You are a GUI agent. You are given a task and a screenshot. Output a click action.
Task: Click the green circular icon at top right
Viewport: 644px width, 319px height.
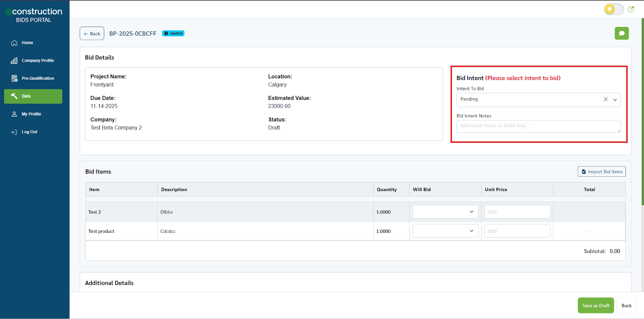pyautogui.click(x=631, y=9)
